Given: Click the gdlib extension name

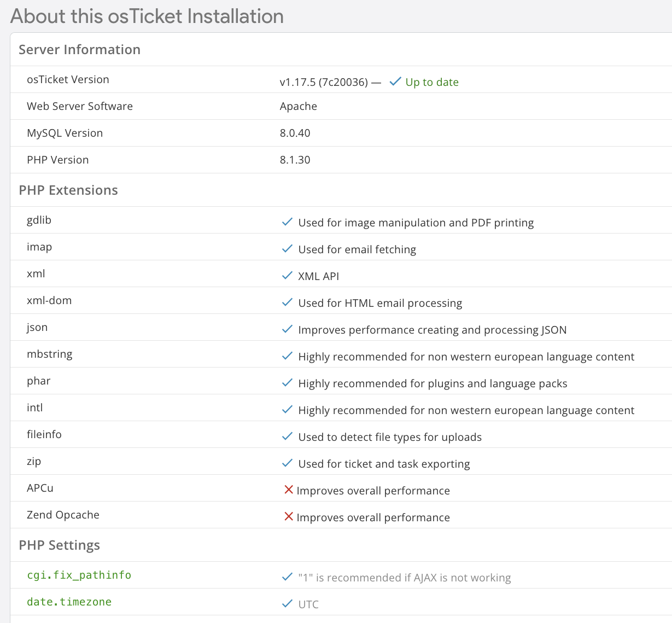Looking at the screenshot, I should click(x=39, y=220).
